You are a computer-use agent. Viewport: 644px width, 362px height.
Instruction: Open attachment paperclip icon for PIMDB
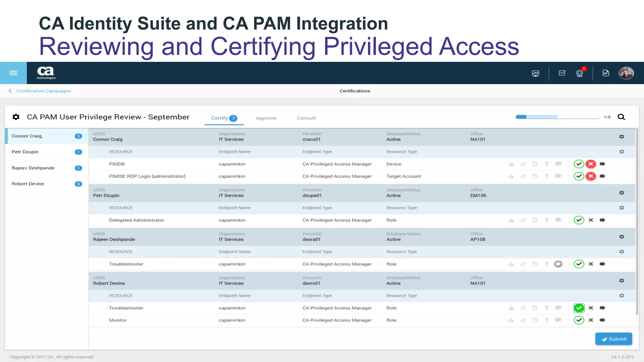click(x=523, y=164)
